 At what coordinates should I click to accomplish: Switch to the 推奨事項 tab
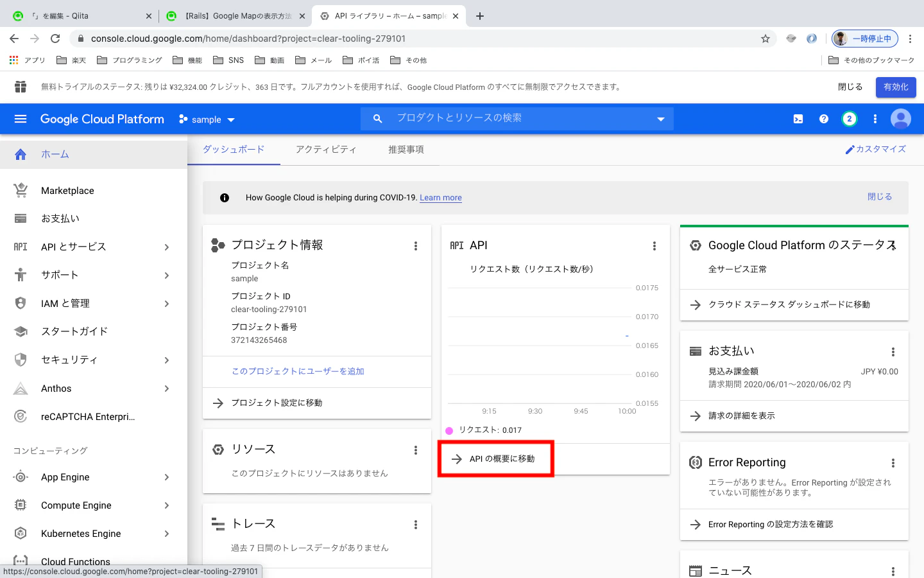click(406, 150)
